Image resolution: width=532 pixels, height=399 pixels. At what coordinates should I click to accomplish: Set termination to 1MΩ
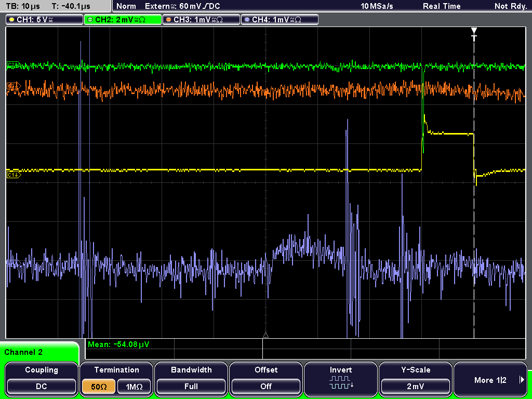point(134,387)
